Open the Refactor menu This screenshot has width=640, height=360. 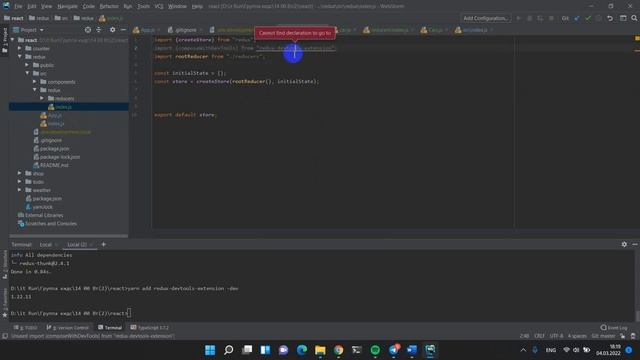(109, 6)
